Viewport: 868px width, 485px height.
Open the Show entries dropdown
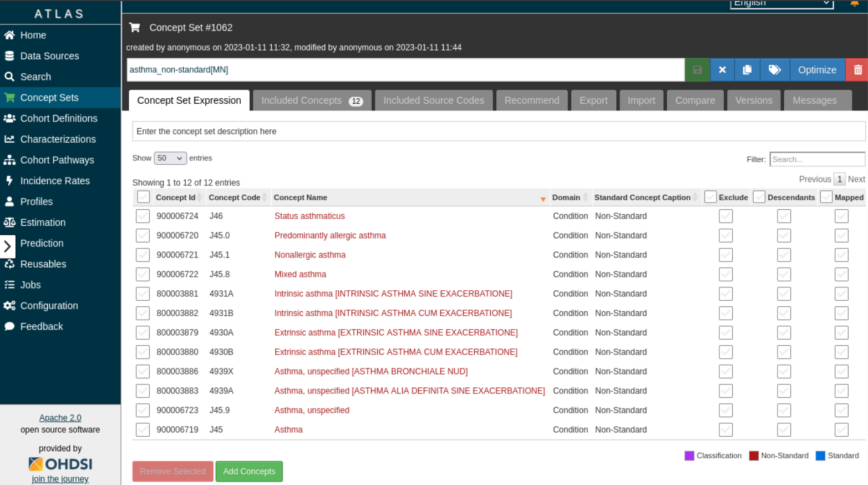tap(170, 158)
